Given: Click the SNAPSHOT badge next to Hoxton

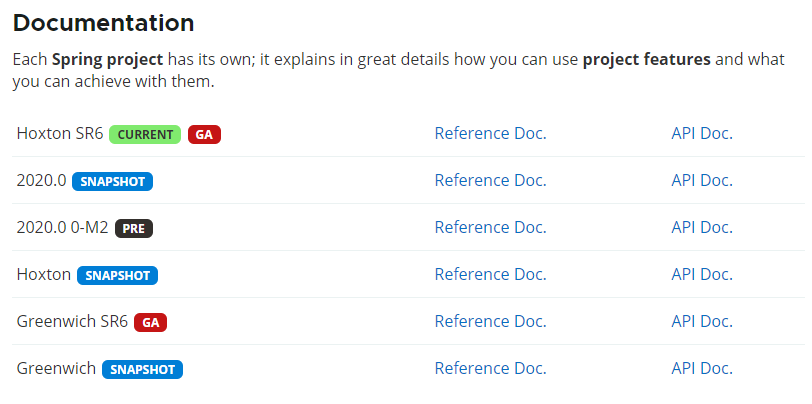Looking at the screenshot, I should coord(117,275).
